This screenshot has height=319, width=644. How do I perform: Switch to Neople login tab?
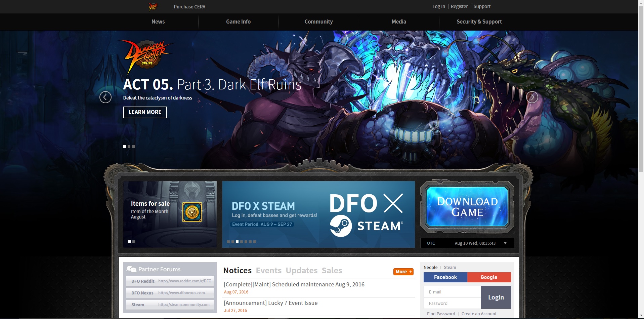430,268
